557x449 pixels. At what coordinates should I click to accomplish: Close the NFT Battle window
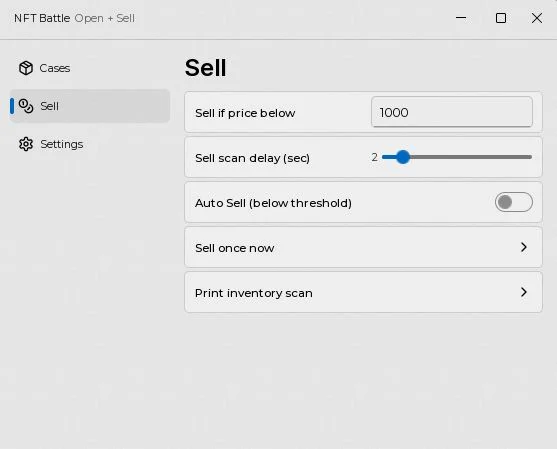537,18
